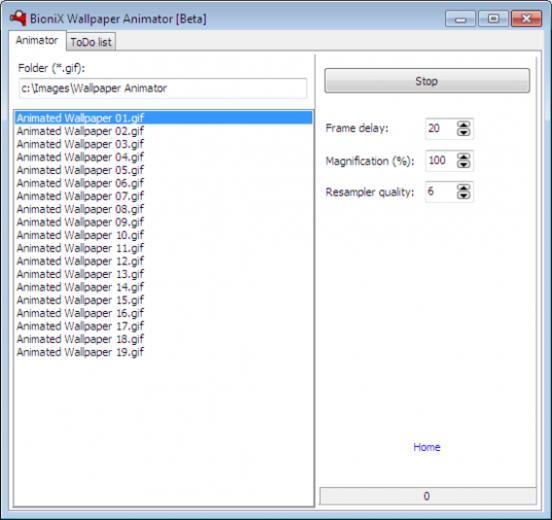Open the Home link
Image resolution: width=552 pixels, height=520 pixels.
(427, 447)
